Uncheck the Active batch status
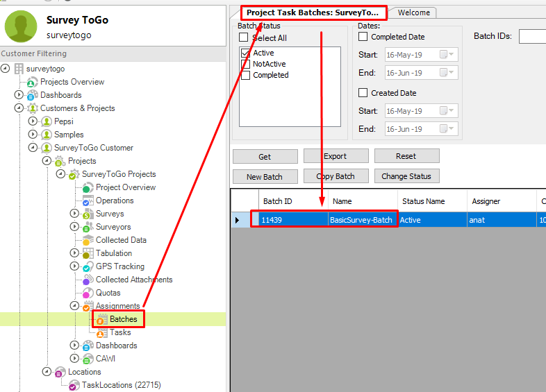546x392 pixels. (245, 53)
